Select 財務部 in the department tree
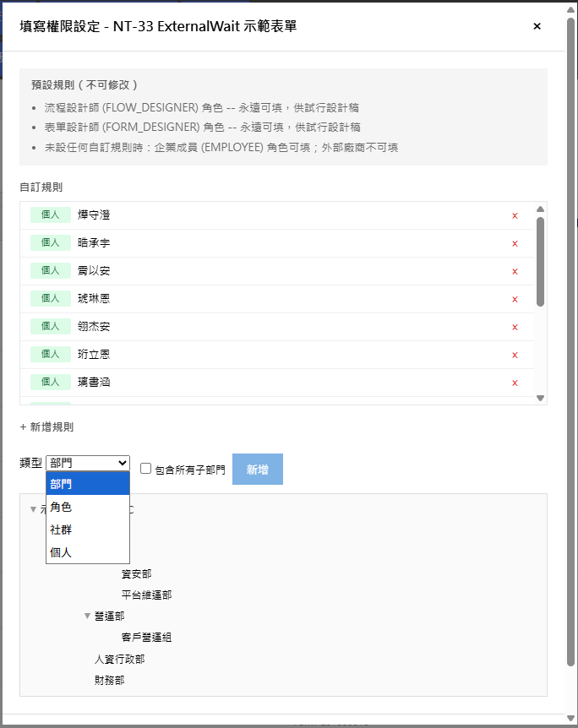Image resolution: width=578 pixels, height=728 pixels. point(110,680)
